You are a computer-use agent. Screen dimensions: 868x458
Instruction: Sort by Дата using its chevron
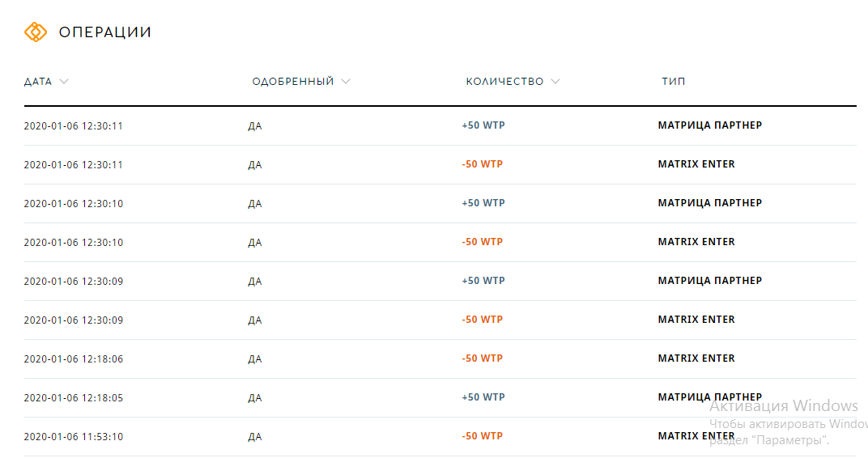point(64,81)
